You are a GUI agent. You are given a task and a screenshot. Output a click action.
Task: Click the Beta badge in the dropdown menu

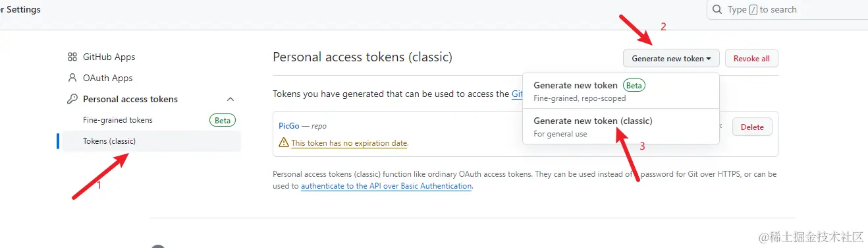pos(634,85)
